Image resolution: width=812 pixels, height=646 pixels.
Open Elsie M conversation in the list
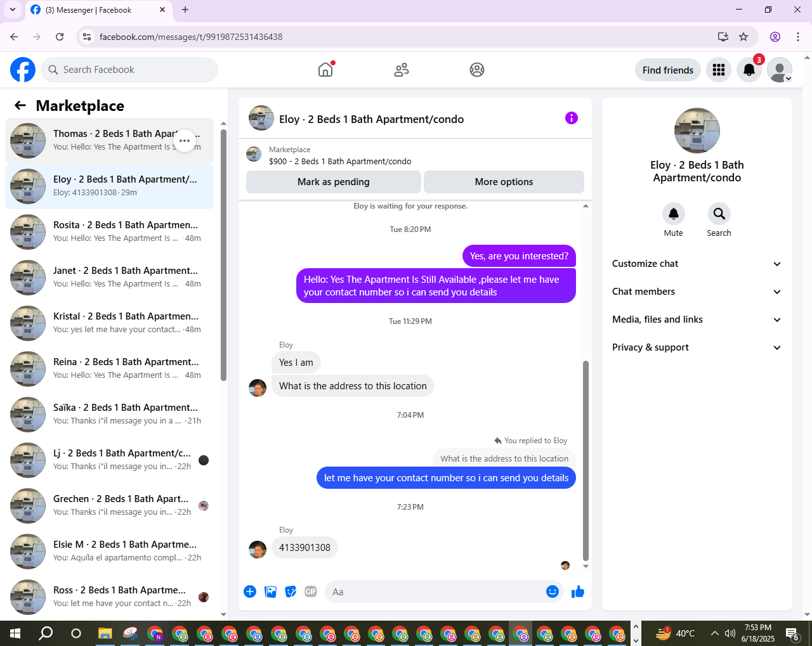point(109,552)
